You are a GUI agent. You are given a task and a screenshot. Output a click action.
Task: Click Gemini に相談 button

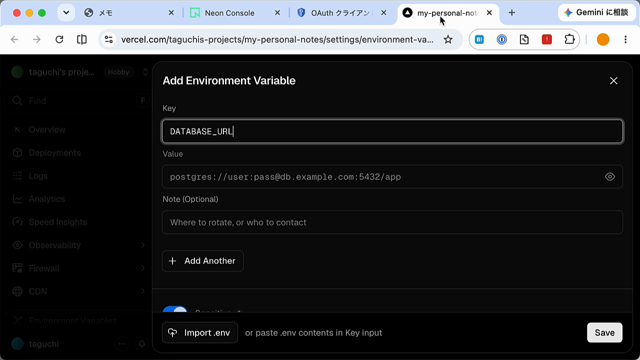pyautogui.click(x=596, y=13)
